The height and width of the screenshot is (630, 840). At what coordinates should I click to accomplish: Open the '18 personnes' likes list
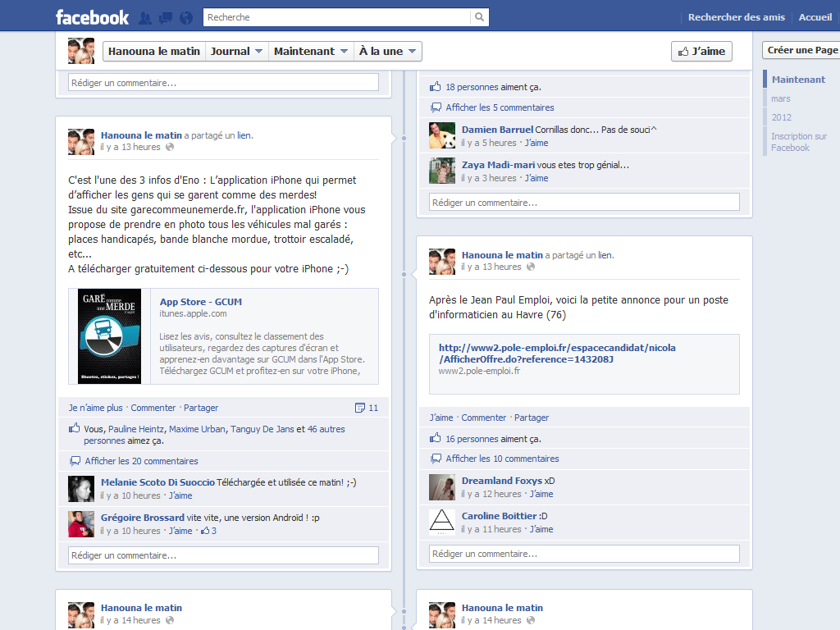click(472, 87)
